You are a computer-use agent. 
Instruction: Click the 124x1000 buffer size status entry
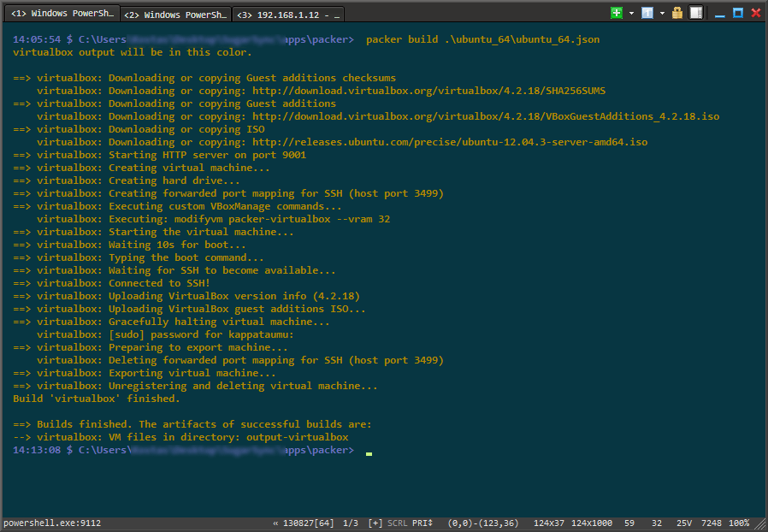592,523
